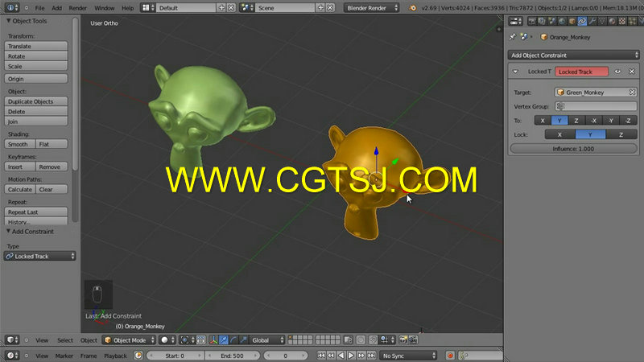Select the translate manipulator arrow icon

click(x=224, y=339)
